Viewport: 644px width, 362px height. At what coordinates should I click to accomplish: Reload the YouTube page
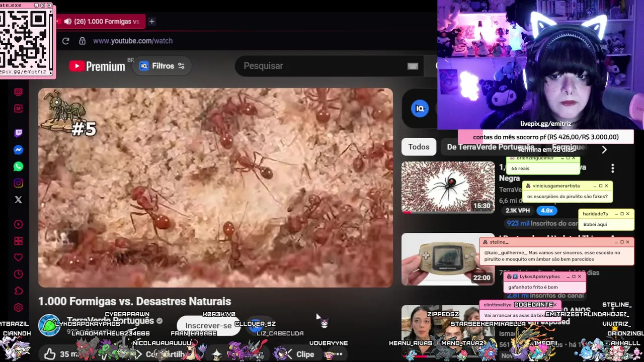tap(65, 41)
